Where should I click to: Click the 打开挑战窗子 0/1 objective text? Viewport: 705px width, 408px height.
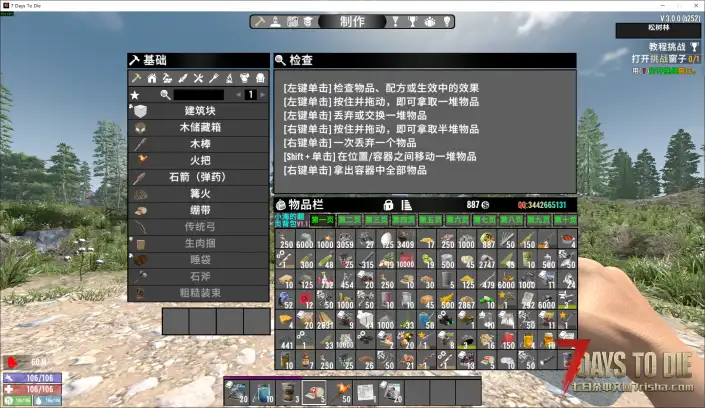[665, 59]
